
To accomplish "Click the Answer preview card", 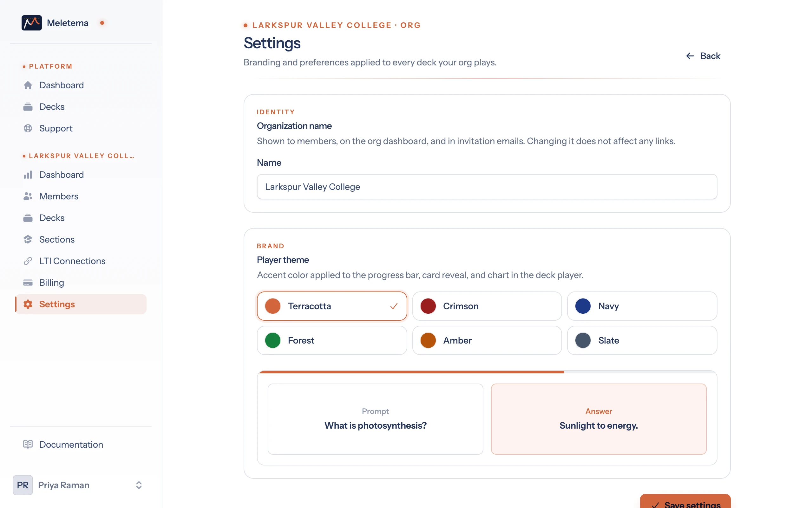I will pyautogui.click(x=599, y=419).
